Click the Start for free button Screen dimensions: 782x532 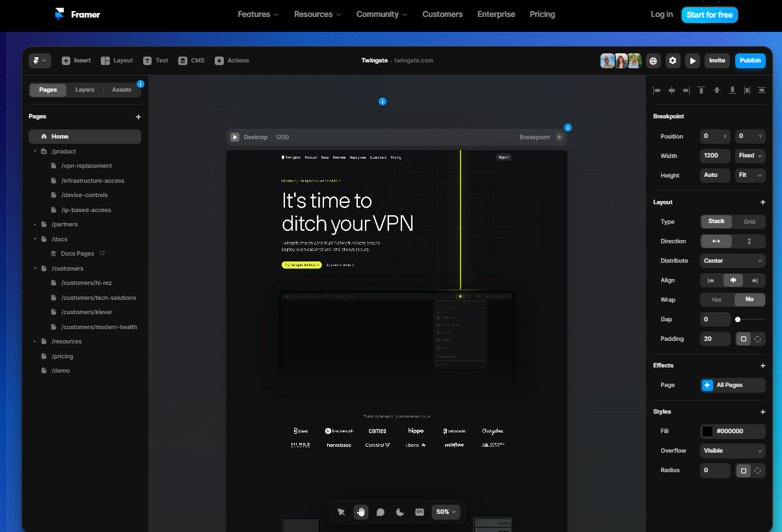click(709, 14)
